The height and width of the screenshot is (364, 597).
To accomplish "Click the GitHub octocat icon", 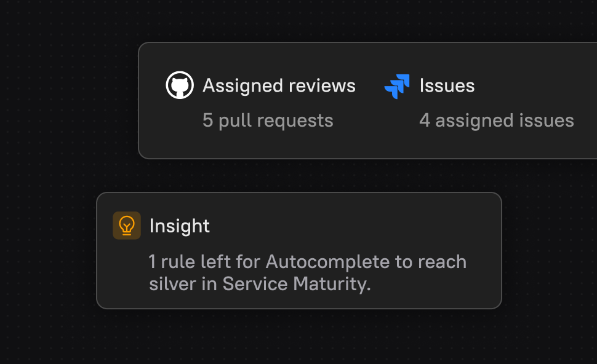I will 180,85.
